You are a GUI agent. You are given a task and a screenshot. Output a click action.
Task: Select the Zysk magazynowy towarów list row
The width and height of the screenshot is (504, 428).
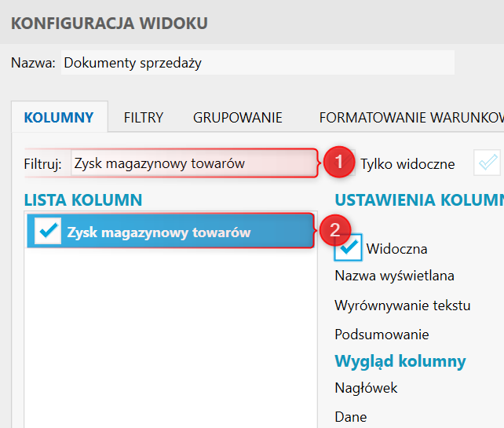(x=170, y=231)
